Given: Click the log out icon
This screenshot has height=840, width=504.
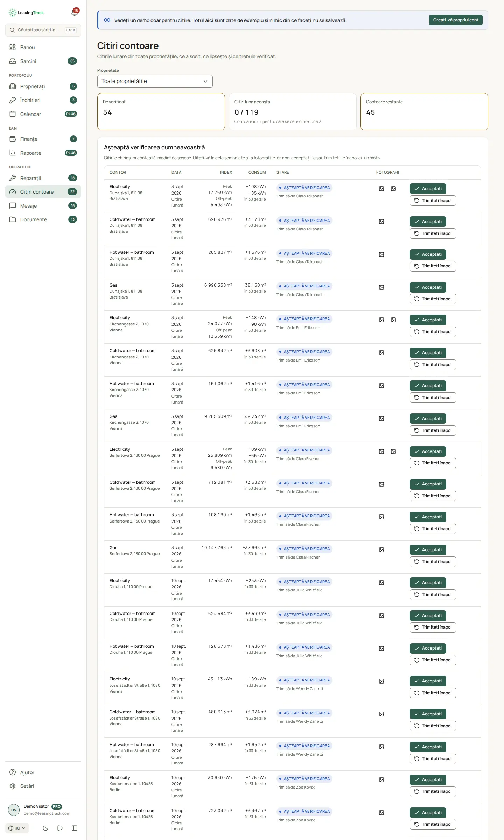Looking at the screenshot, I should point(60,828).
